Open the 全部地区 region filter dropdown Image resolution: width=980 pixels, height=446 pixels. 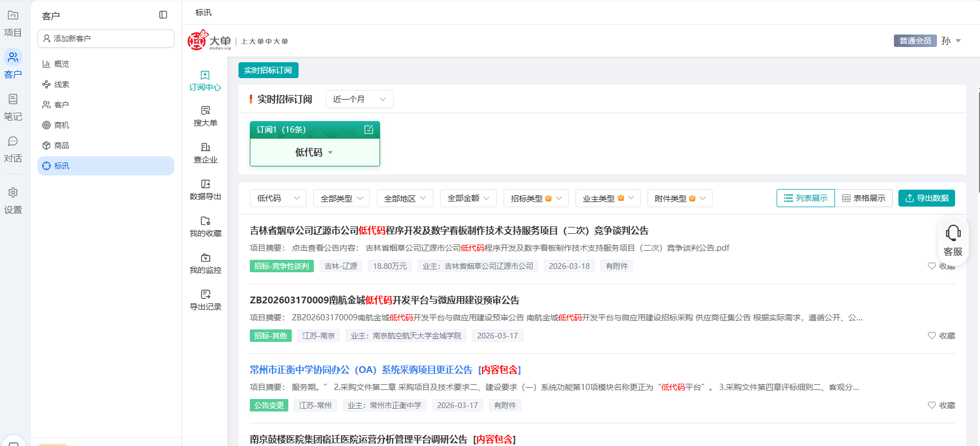point(405,199)
